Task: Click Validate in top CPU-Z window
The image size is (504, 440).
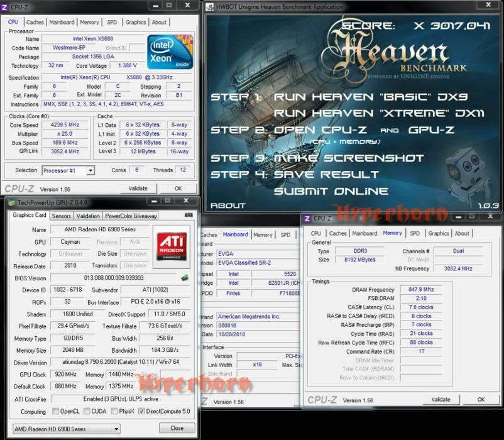Action: click(x=138, y=189)
